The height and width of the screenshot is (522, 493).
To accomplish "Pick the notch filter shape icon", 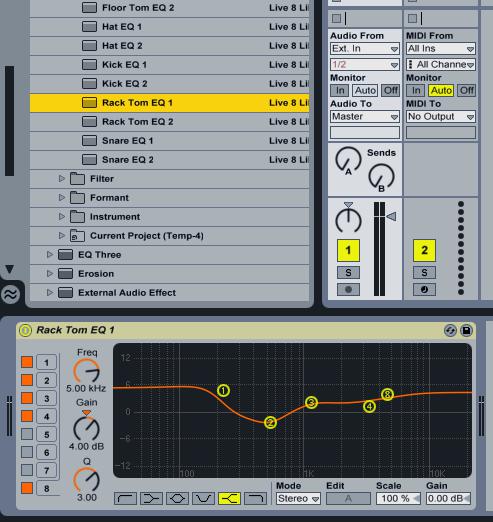I will (x=203, y=499).
